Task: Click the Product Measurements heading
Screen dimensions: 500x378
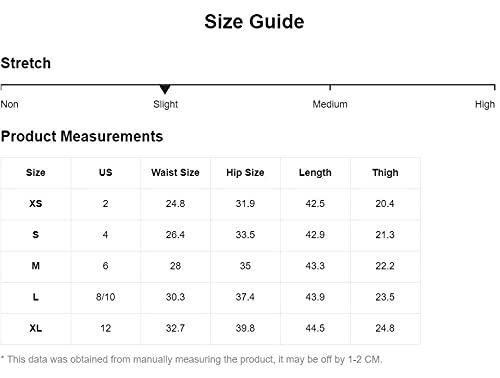Action: [x=82, y=137]
